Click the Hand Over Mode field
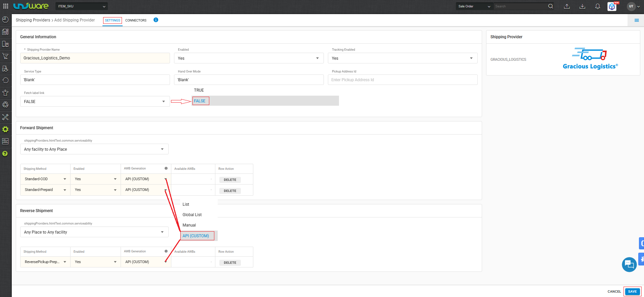The height and width of the screenshot is (297, 644). (249, 80)
